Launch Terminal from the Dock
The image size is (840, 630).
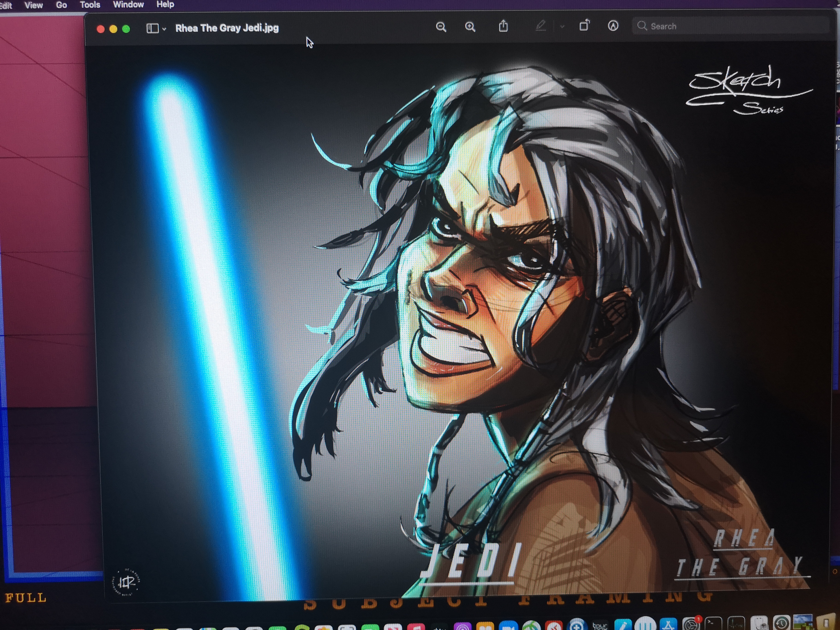pos(713,624)
